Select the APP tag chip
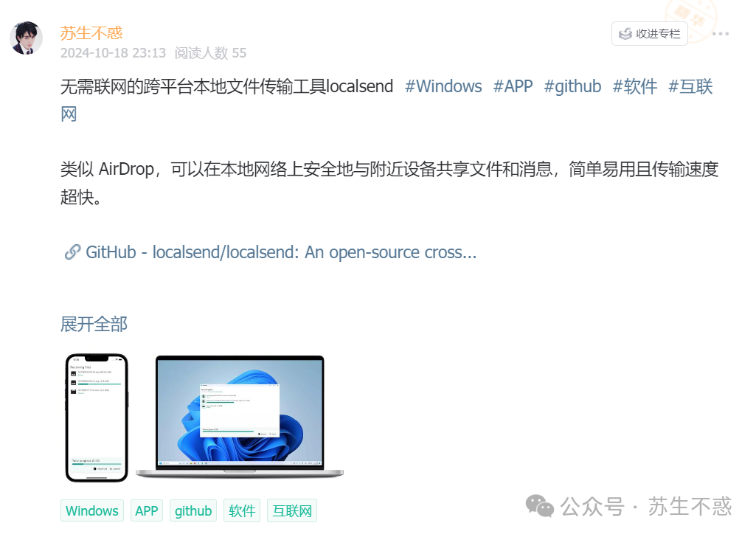Screen dimensions: 756x537 pos(147,510)
